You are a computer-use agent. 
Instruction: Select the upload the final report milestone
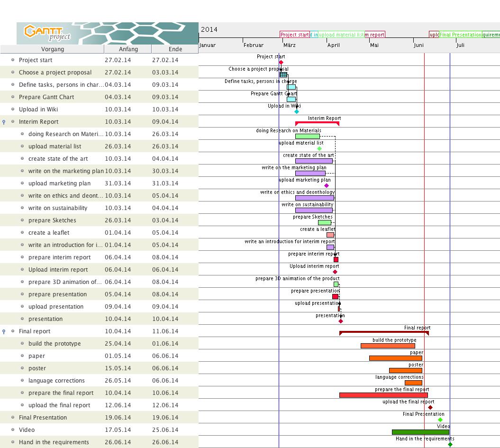[x=430, y=408]
